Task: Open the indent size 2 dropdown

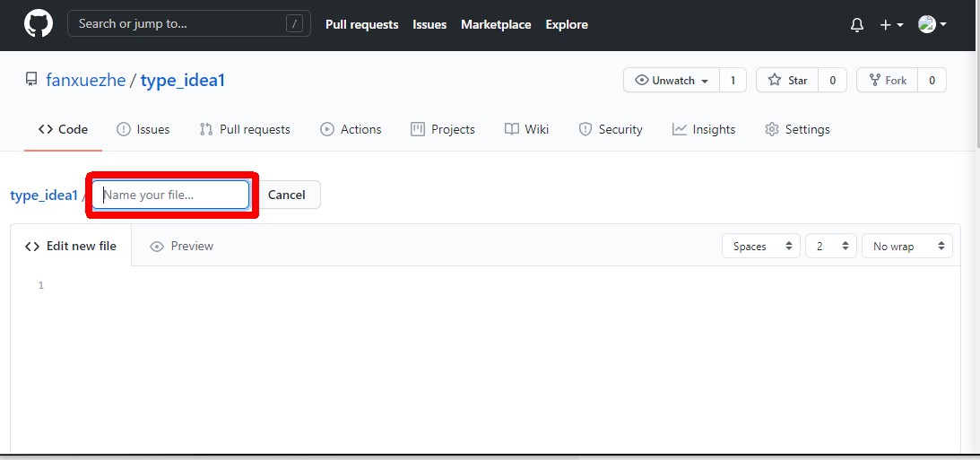Action: pyautogui.click(x=831, y=247)
